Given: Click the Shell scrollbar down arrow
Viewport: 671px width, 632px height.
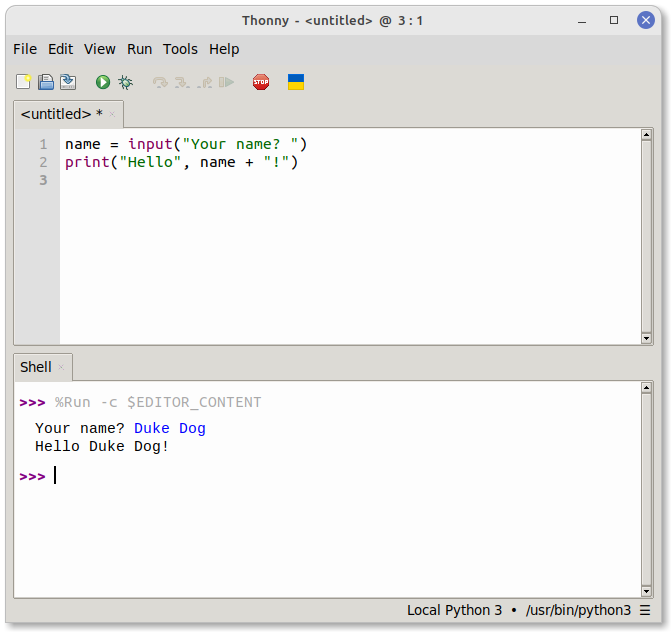Looking at the screenshot, I should point(646,592).
